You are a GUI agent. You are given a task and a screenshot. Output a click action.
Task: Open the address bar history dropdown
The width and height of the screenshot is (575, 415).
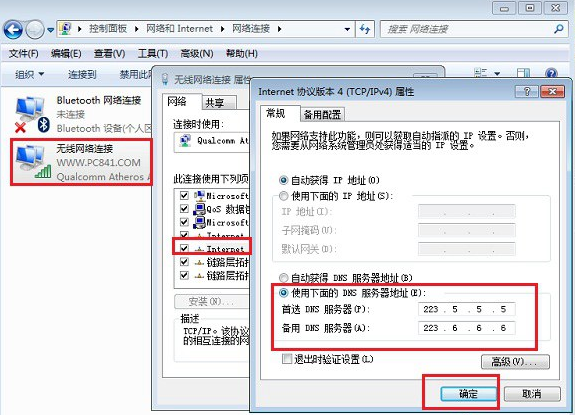pos(347,29)
